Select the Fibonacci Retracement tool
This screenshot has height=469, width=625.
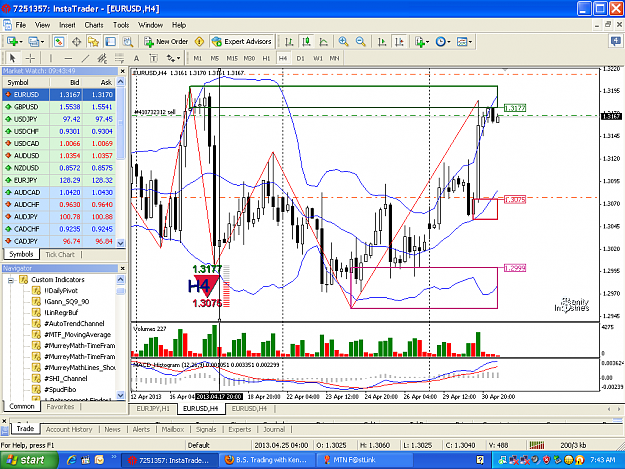pyautogui.click(x=119, y=58)
